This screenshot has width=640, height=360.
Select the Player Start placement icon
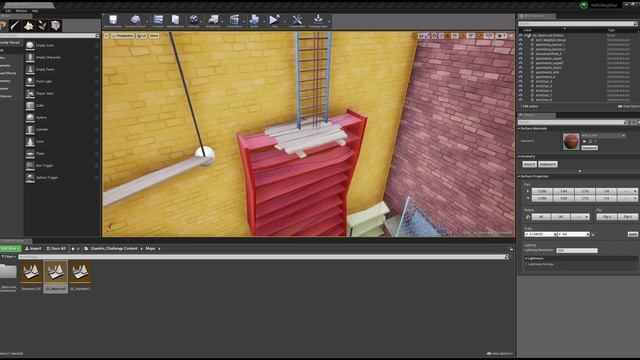click(30, 93)
